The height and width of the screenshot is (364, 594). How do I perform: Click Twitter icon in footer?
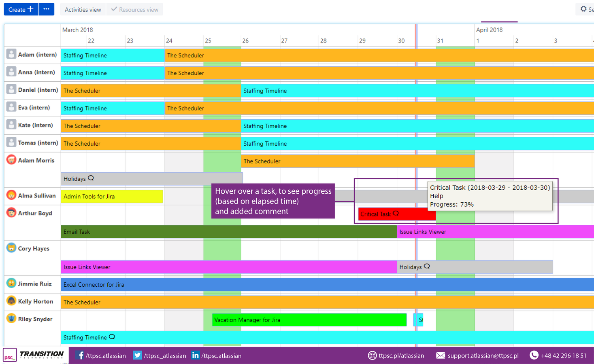[x=138, y=355]
